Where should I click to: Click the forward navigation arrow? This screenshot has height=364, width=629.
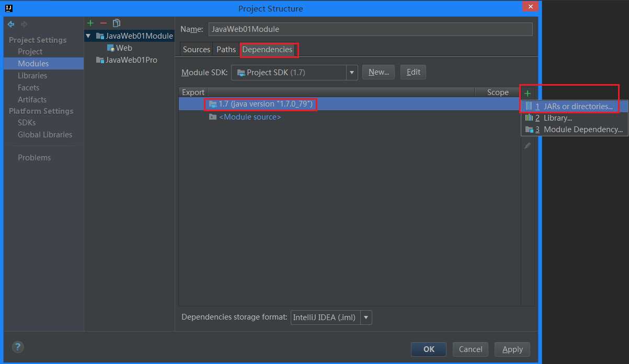pos(24,24)
